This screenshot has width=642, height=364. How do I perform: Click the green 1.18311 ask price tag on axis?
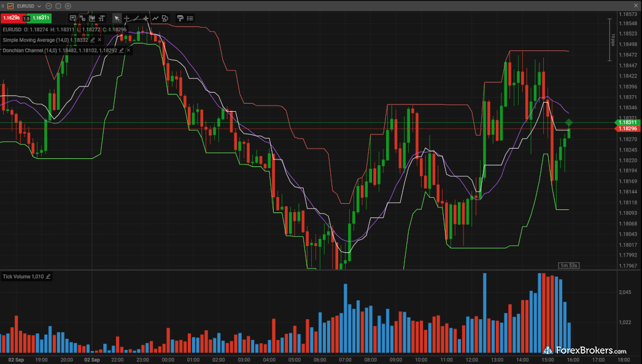tap(628, 122)
